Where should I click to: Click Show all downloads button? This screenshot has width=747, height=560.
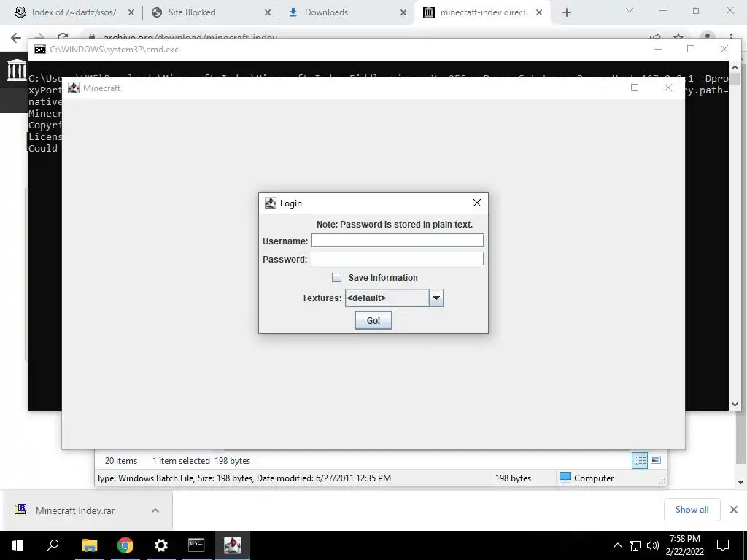click(x=692, y=510)
